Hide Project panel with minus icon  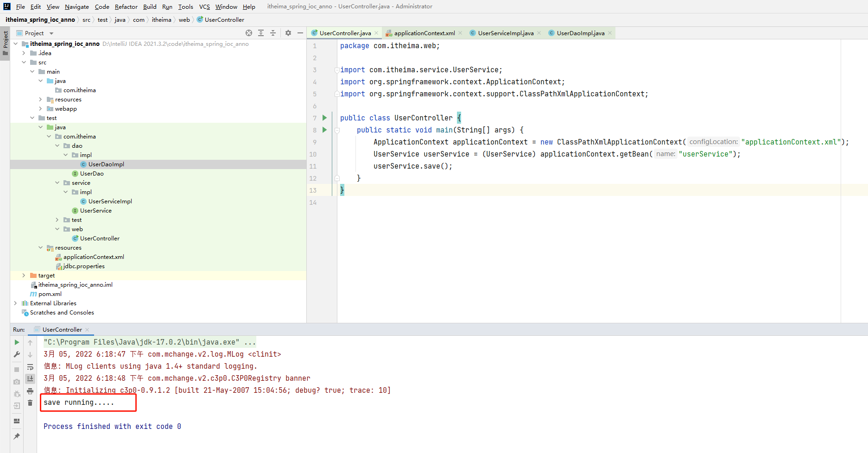[300, 33]
